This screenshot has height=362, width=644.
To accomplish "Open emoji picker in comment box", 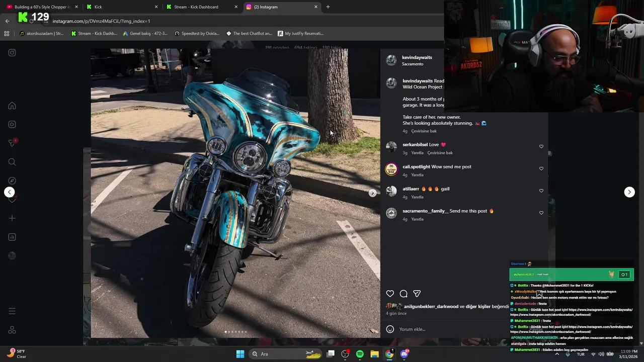I will tap(390, 329).
